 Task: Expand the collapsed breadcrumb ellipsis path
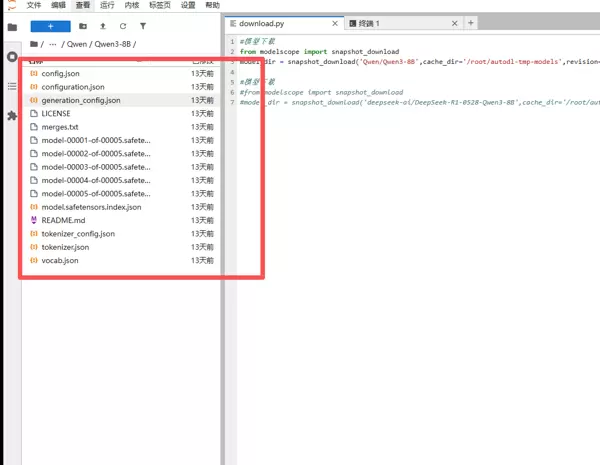click(x=54, y=44)
